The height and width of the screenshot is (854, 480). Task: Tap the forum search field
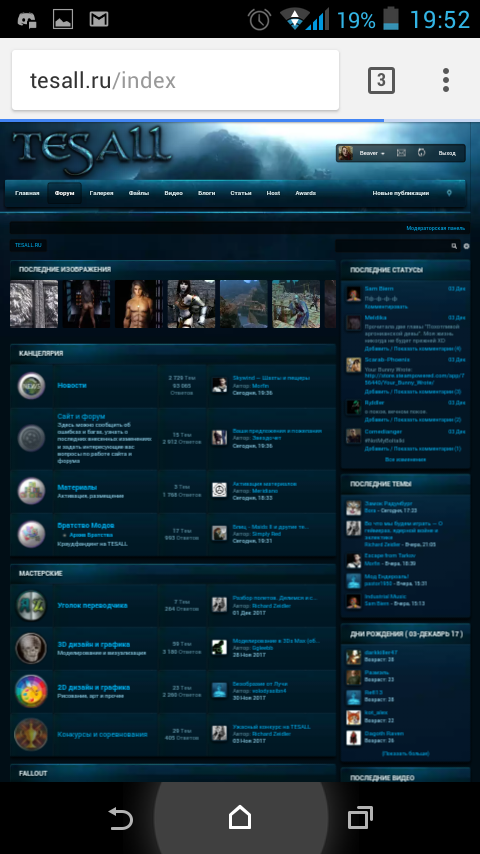(x=392, y=246)
